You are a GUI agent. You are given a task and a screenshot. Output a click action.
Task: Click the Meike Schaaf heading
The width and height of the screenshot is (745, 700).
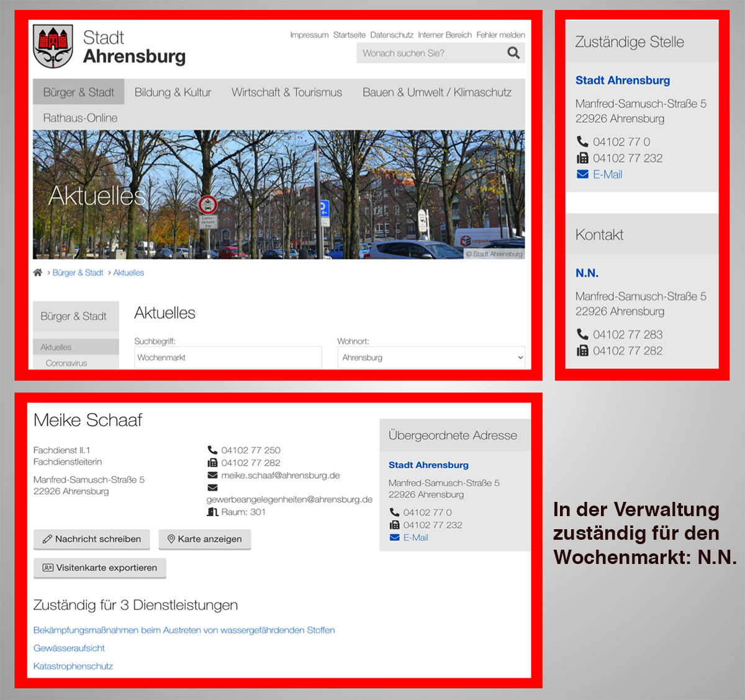pyautogui.click(x=88, y=420)
